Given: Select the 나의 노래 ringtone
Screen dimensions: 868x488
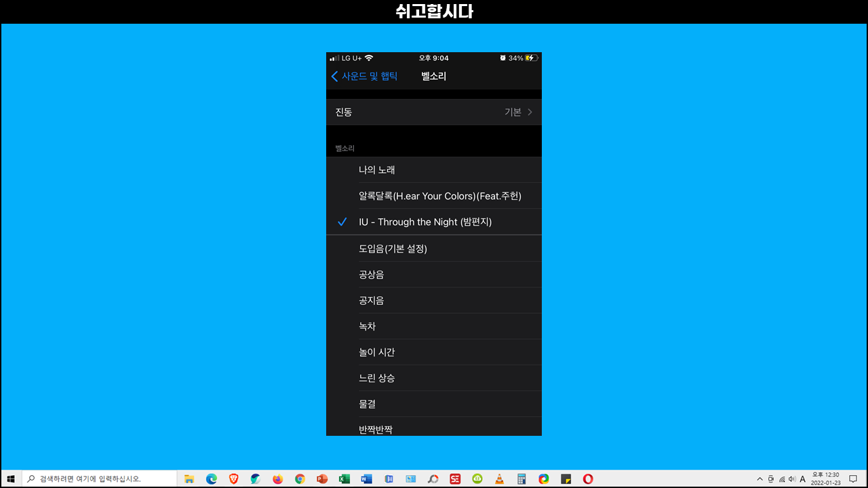Looking at the screenshot, I should 434,170.
